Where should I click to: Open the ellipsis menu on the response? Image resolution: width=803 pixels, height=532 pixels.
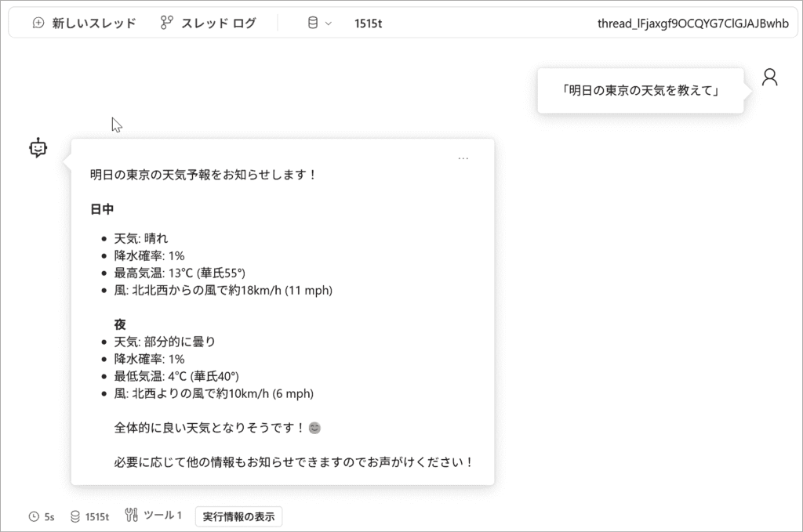463,158
